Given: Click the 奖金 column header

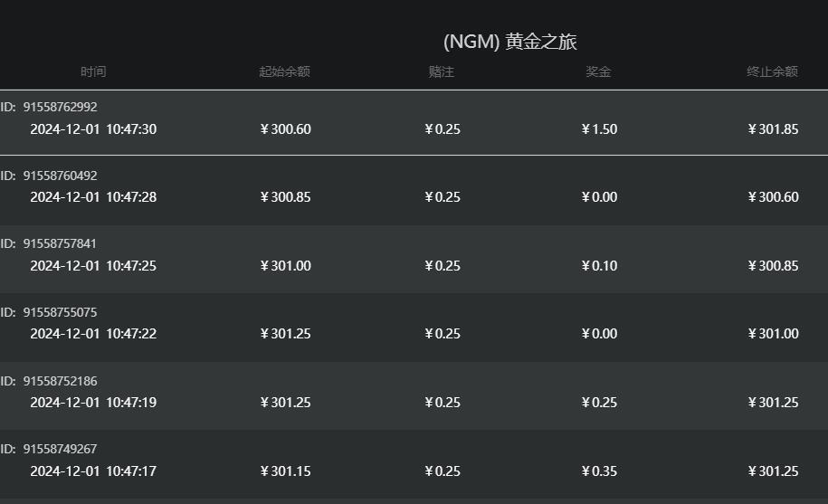Looking at the screenshot, I should point(598,71).
